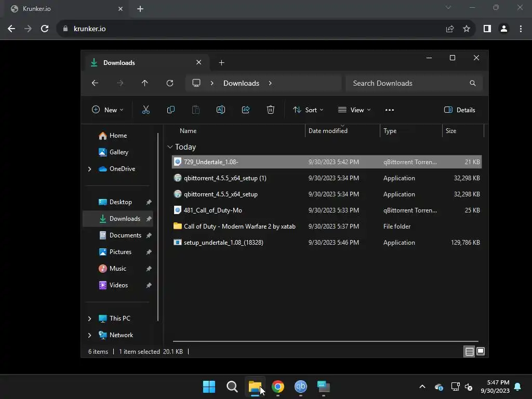The height and width of the screenshot is (399, 532).
Task: Add a new File Explorer tab
Action: pyautogui.click(x=221, y=63)
